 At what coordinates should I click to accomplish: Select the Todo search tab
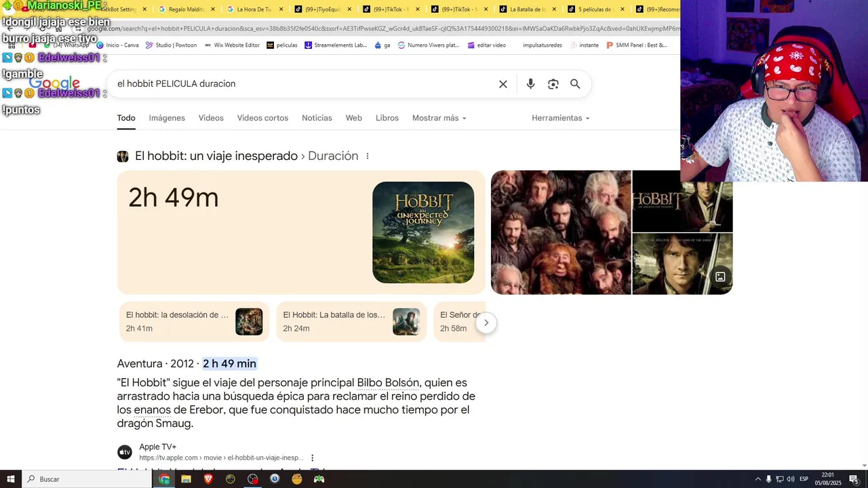tap(126, 118)
